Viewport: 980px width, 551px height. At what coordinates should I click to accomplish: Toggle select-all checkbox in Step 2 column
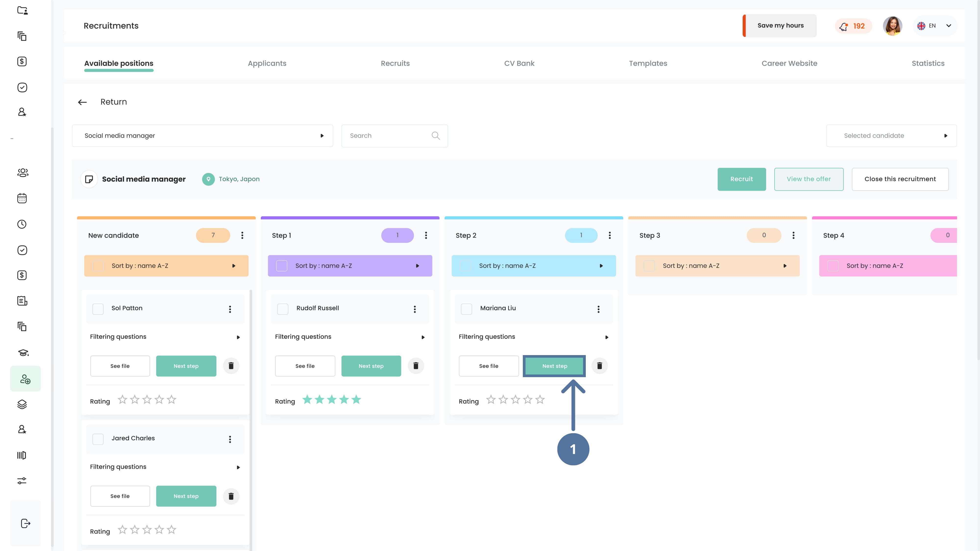click(x=466, y=265)
